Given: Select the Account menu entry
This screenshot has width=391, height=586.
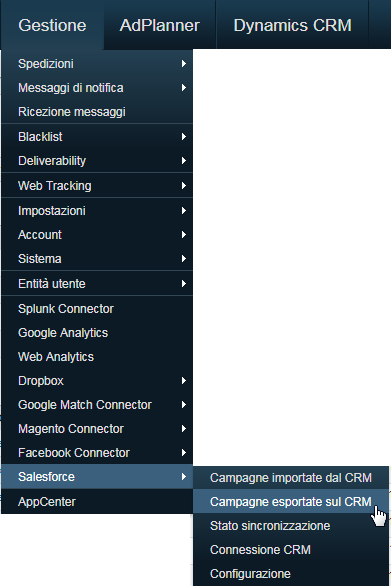Looking at the screenshot, I should click(97, 235).
